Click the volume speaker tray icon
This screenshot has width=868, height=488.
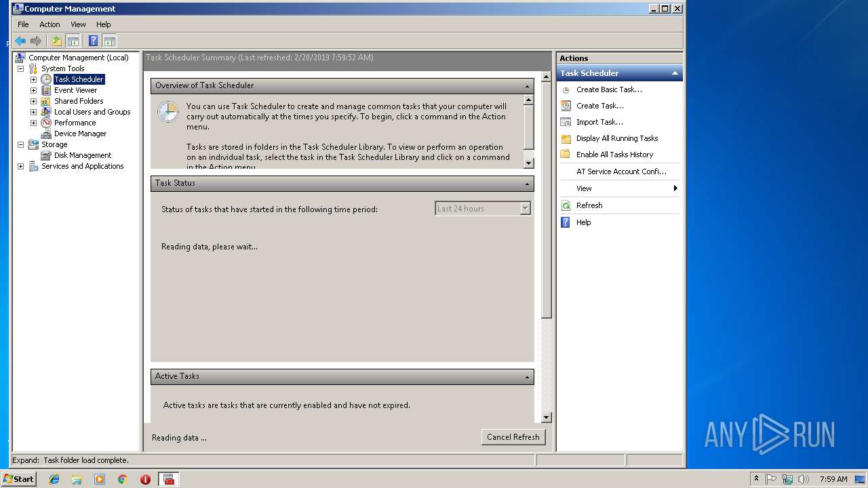pos(804,479)
